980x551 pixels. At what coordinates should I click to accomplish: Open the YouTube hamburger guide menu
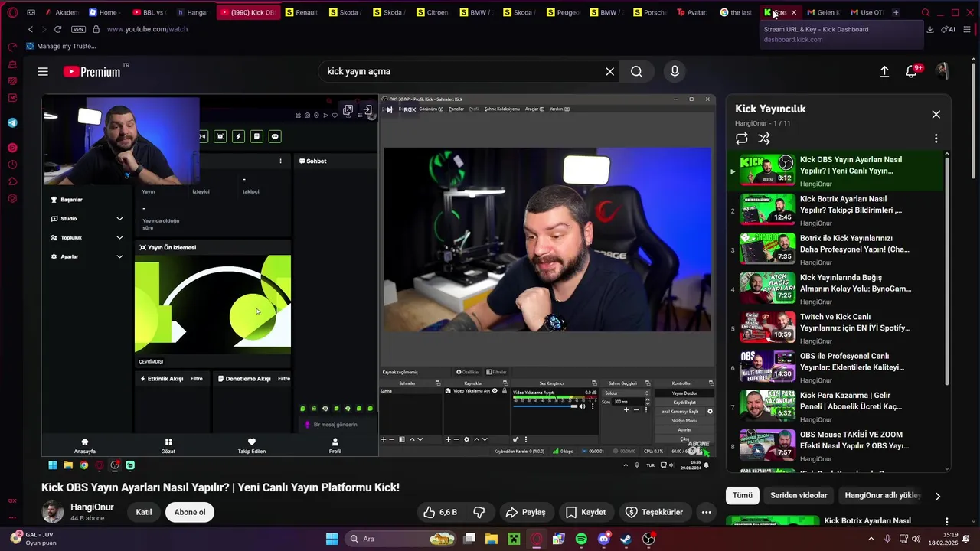(x=43, y=71)
